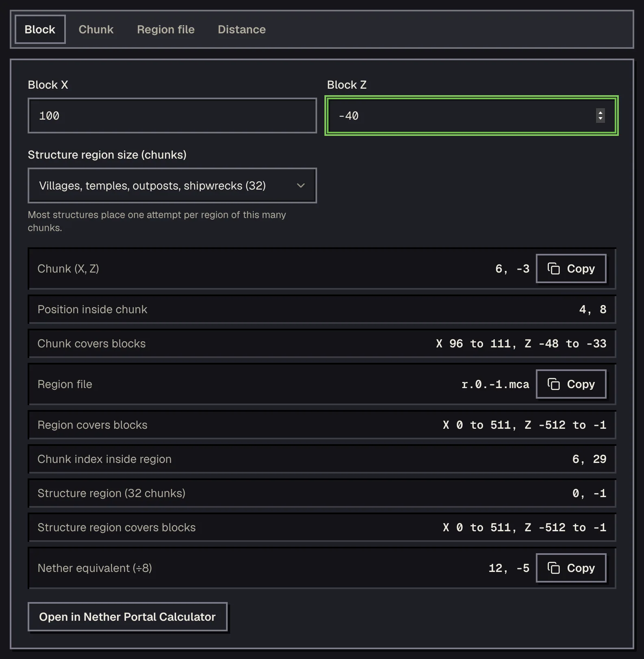
Task: Select the "r.0.-1.mca" file name text
Action: [x=496, y=384]
